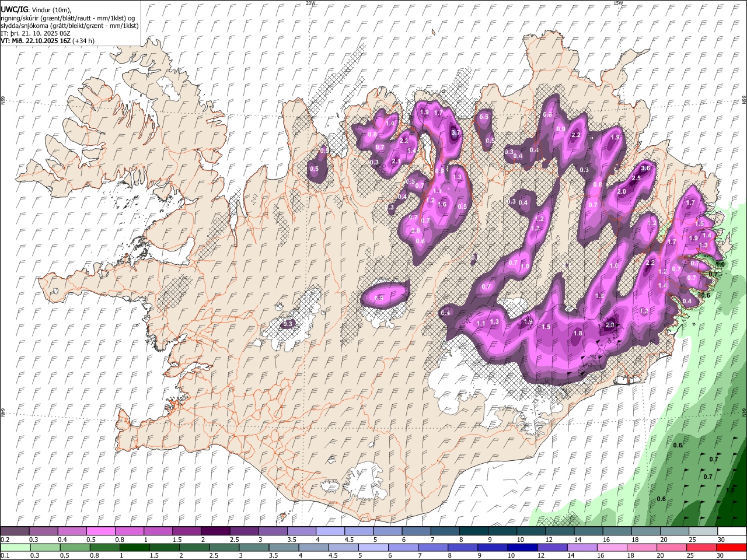The image size is (747, 560).
Task: Click the bottom-row green swatch labeled 0.5
Action: 75,547
